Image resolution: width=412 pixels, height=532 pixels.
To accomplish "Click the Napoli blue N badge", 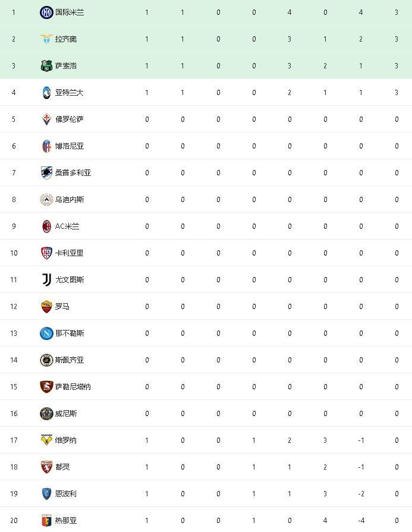I will pos(46,333).
